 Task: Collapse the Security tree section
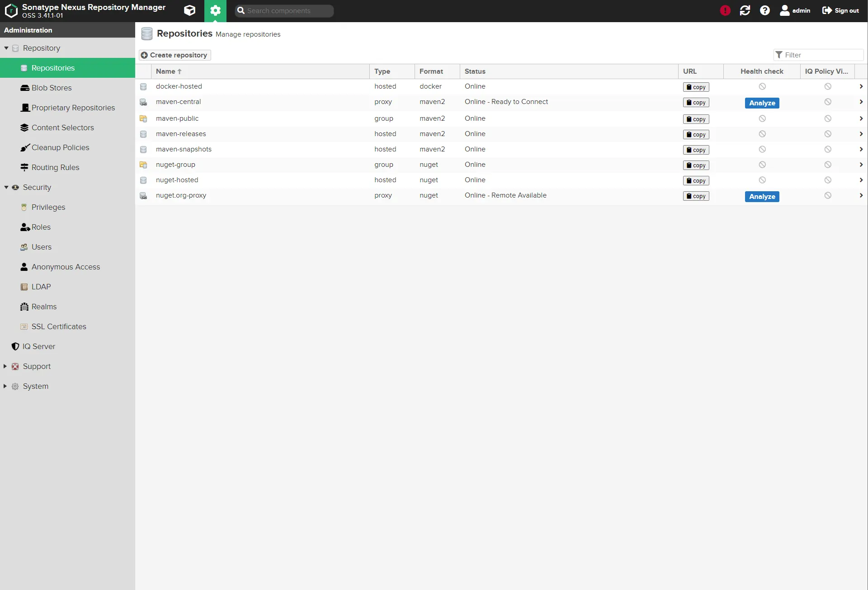pyautogui.click(x=6, y=187)
